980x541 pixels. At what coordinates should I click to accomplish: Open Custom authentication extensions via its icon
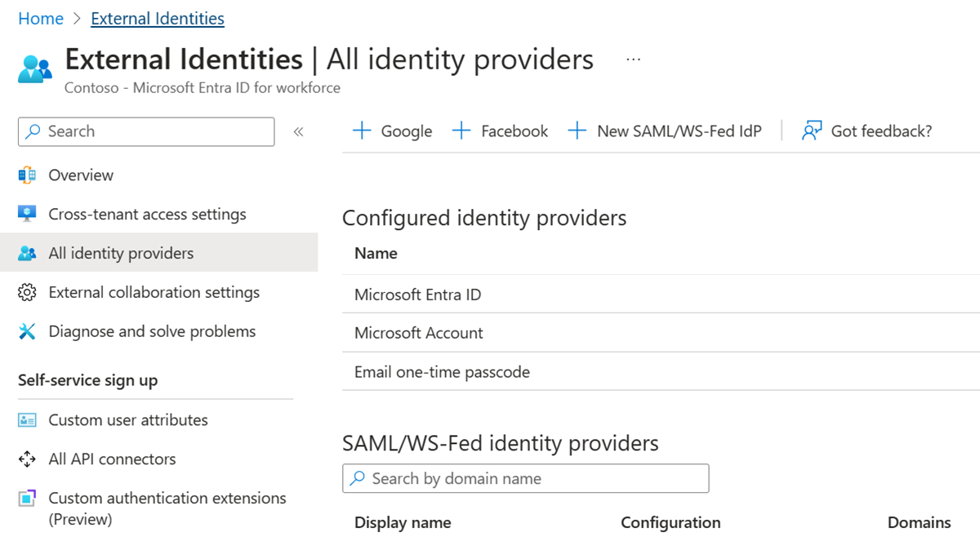27,498
